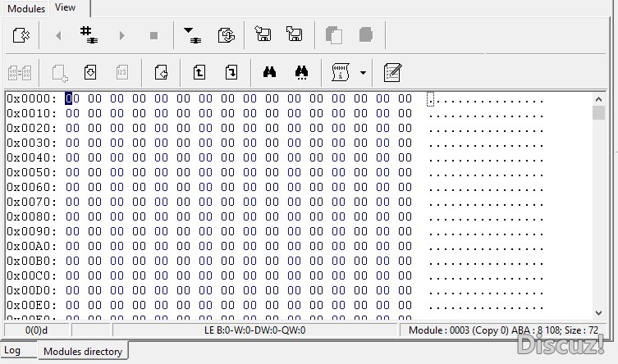The image size is (618, 364).
Task: Switch to the Modules tab
Action: [x=26, y=9]
